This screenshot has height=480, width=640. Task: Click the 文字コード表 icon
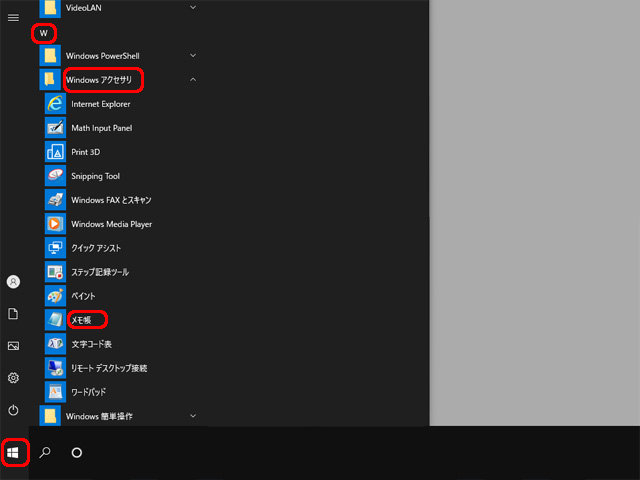pyautogui.click(x=55, y=344)
